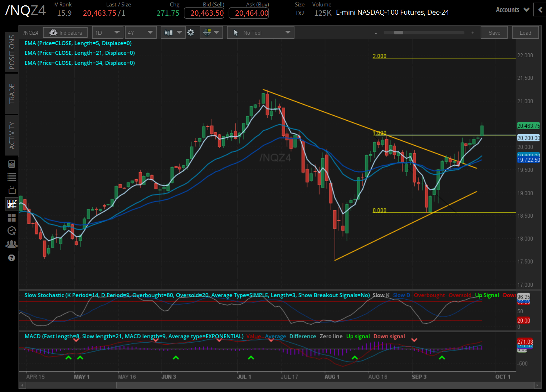Image resolution: width=546 pixels, height=392 pixels.
Task: Open chart settings gear
Action: click(191, 33)
